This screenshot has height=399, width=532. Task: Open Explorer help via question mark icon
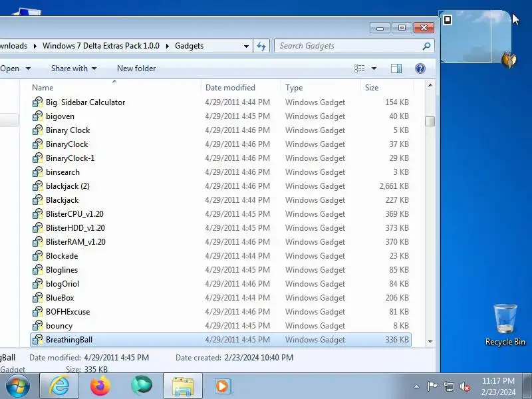coord(420,68)
